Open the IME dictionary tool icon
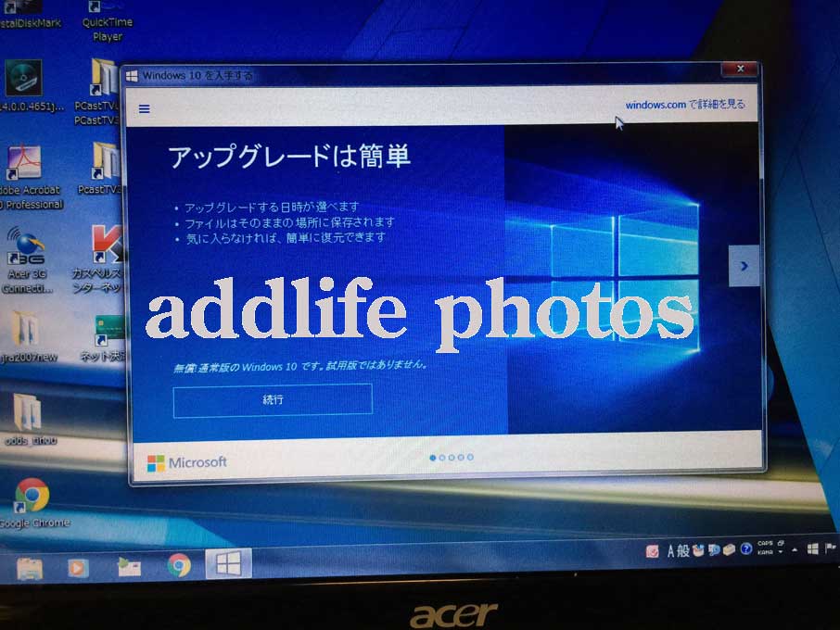The width and height of the screenshot is (840, 630). point(714,549)
